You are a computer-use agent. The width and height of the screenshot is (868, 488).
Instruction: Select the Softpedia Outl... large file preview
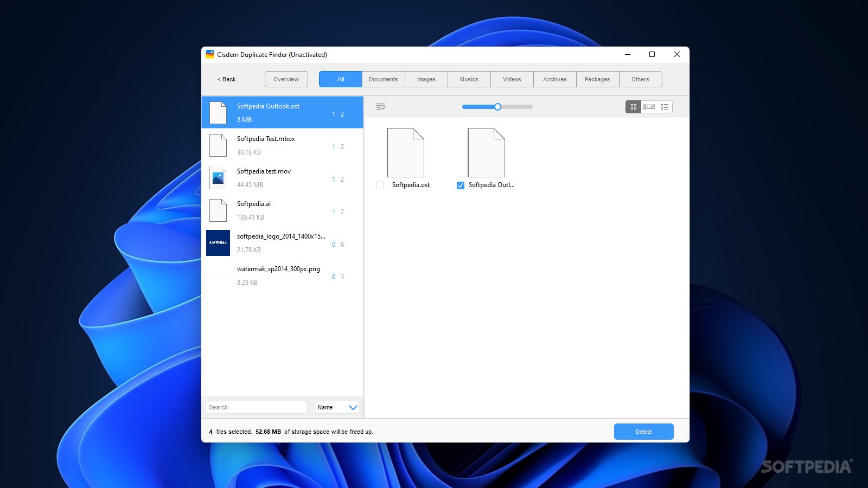click(486, 152)
